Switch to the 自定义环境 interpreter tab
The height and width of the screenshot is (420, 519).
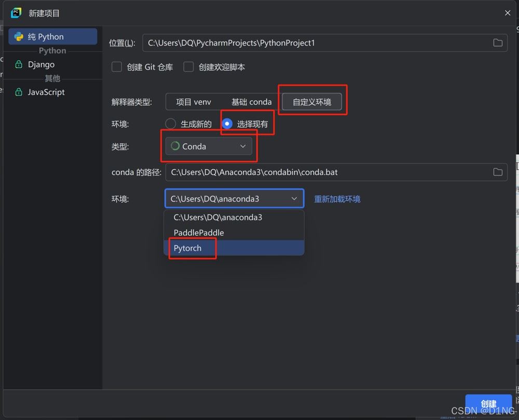point(312,102)
